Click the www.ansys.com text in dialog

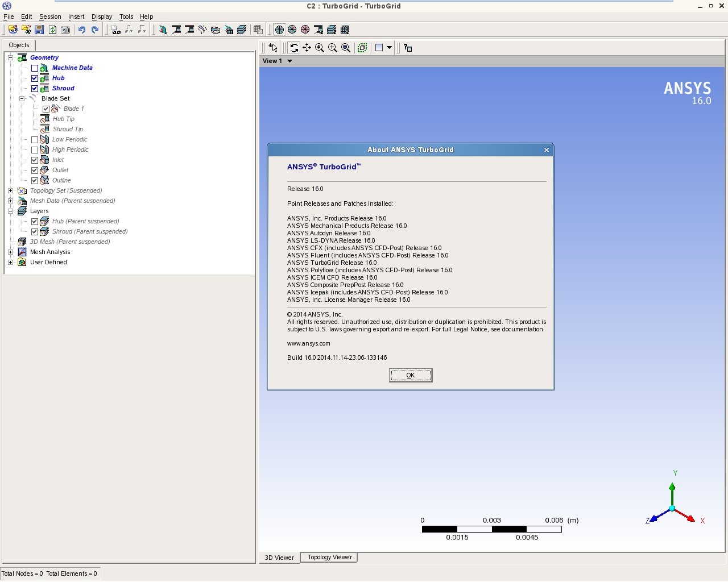tap(308, 343)
